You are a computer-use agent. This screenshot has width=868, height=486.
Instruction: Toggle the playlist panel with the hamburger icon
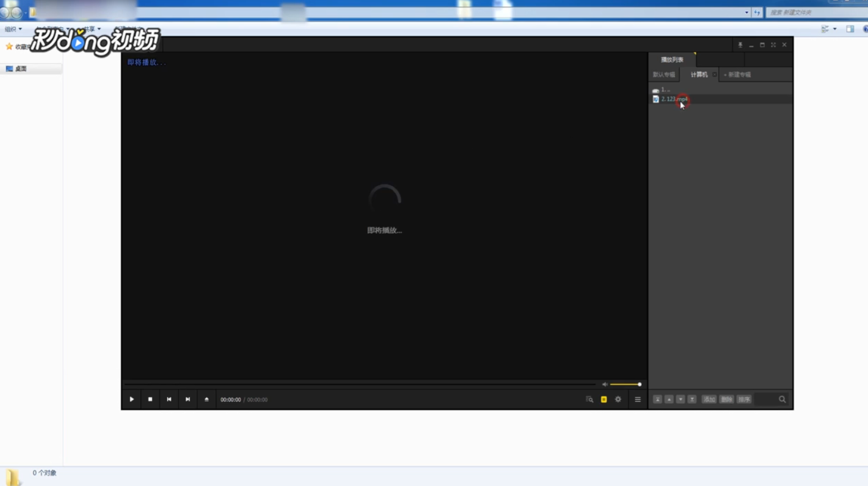point(638,399)
